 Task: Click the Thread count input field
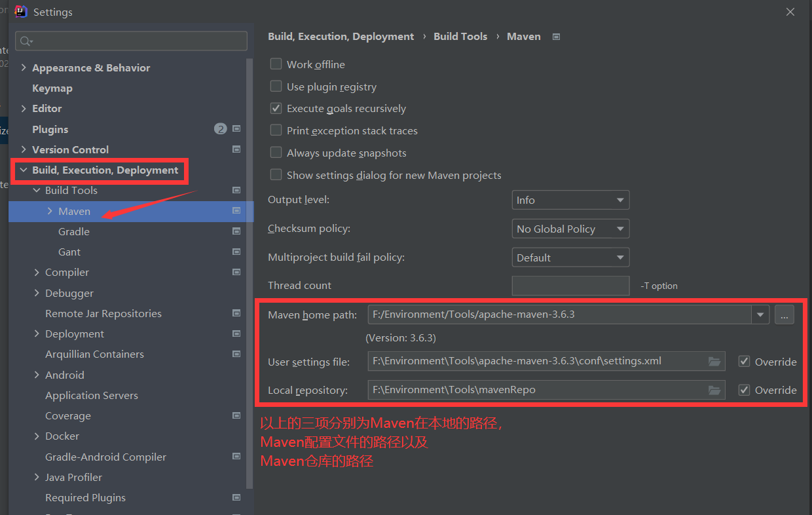(x=570, y=286)
